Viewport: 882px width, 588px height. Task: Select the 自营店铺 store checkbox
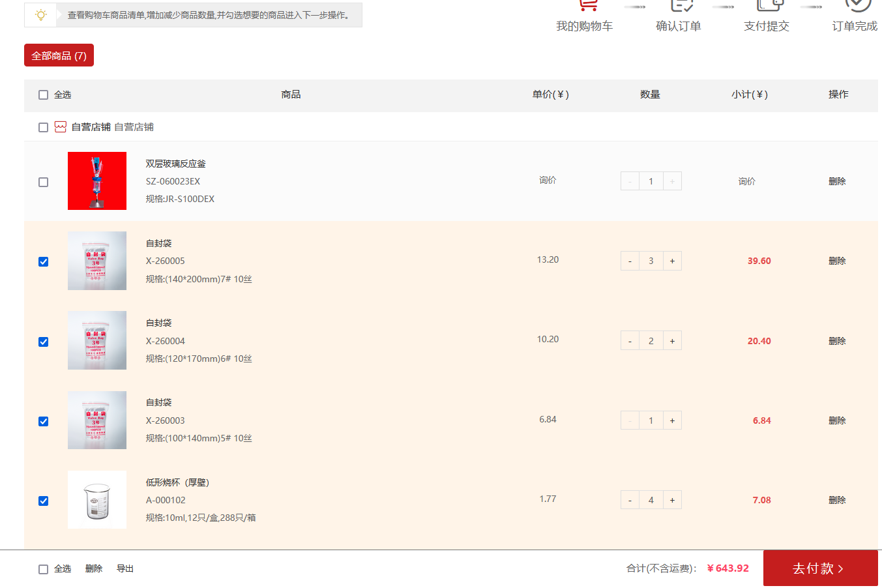[x=44, y=127]
